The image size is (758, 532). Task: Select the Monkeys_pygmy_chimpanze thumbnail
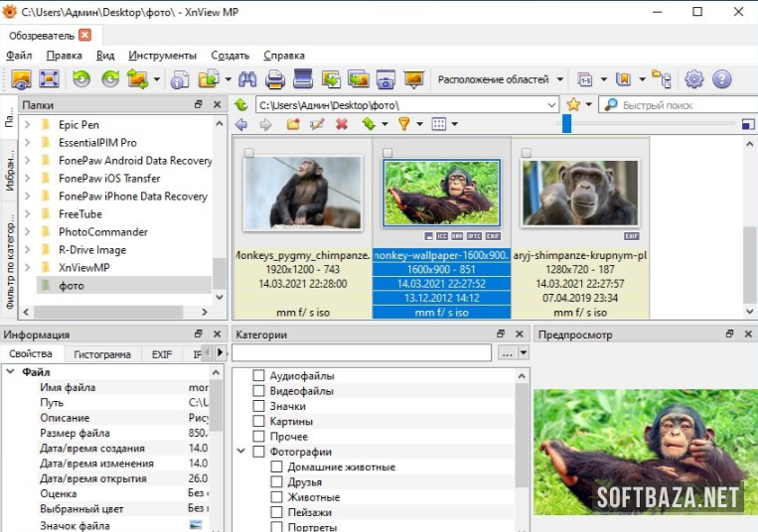pyautogui.click(x=302, y=194)
